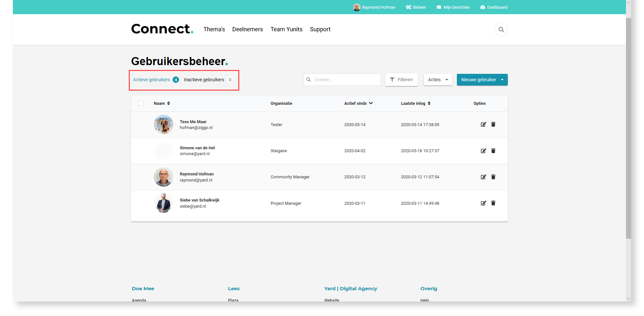Expand Nieuwe gebruiker dropdown arrow
Image resolution: width=644 pixels, height=316 pixels.
(x=502, y=80)
